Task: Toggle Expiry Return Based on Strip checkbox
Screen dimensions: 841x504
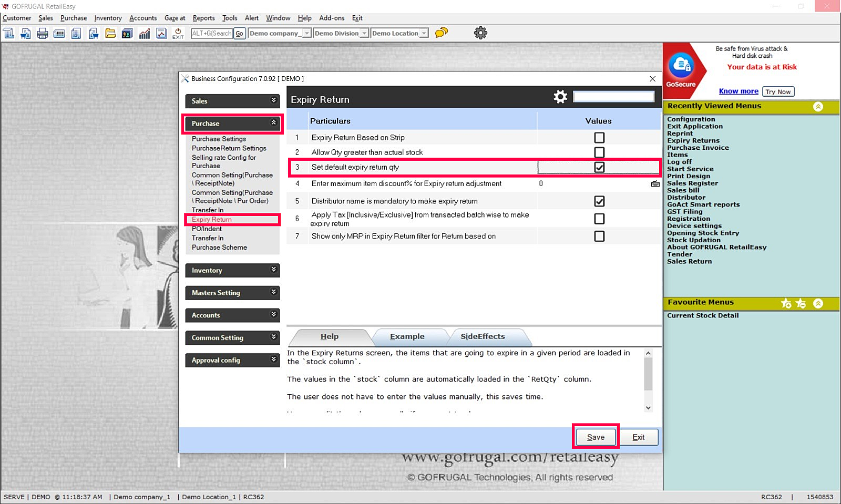Action: point(599,138)
